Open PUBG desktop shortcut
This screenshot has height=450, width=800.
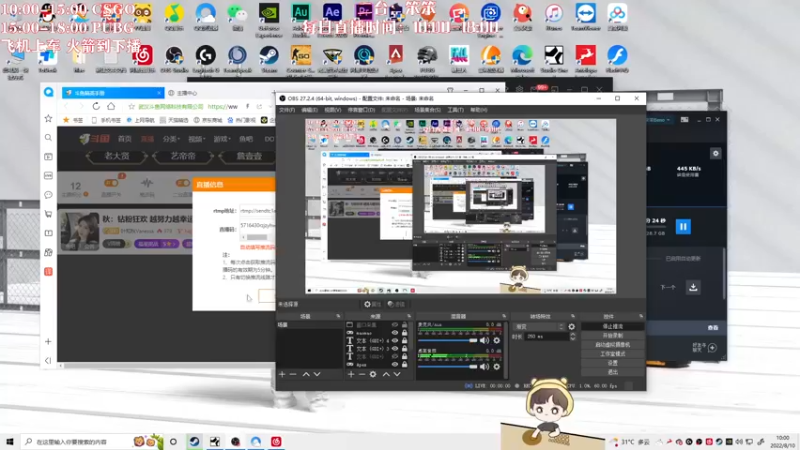pos(427,56)
